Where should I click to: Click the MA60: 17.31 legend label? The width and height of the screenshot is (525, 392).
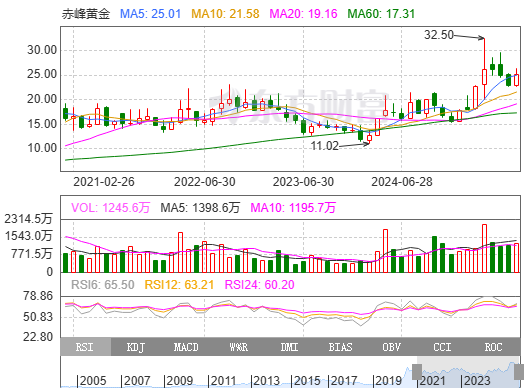[381, 14]
